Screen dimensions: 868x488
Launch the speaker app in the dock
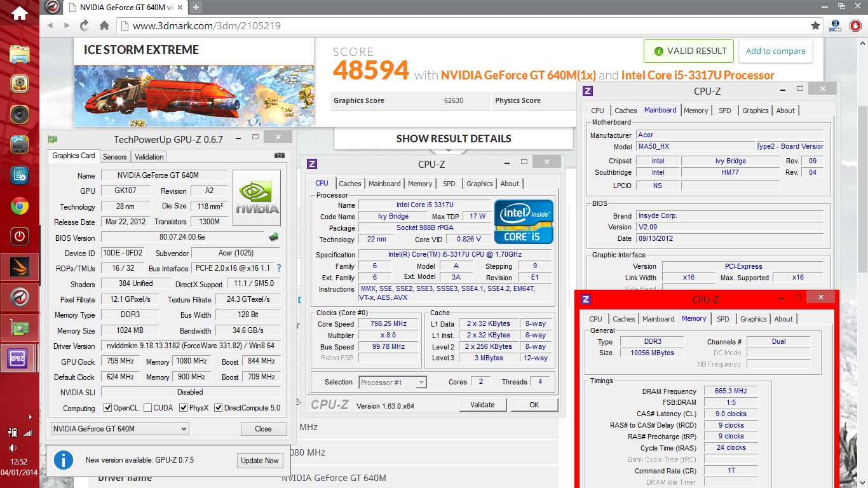point(20,115)
